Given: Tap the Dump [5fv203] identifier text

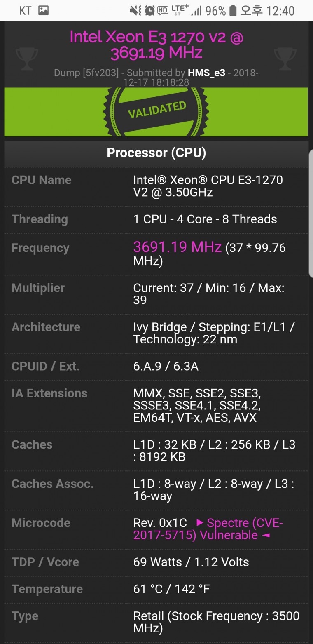Looking at the screenshot, I should tap(86, 73).
